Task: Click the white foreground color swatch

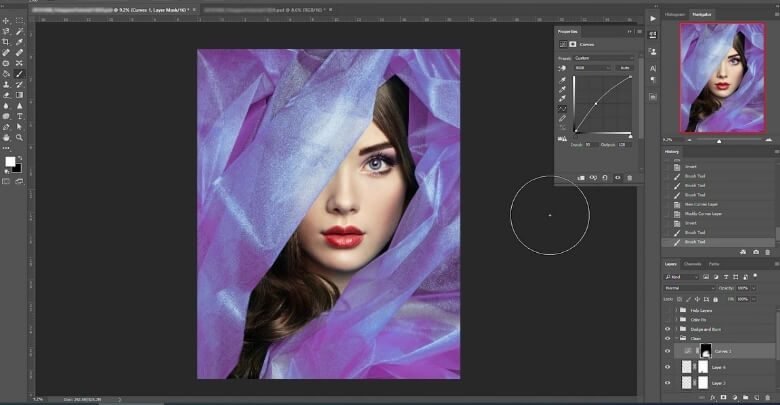Action: (x=9, y=162)
